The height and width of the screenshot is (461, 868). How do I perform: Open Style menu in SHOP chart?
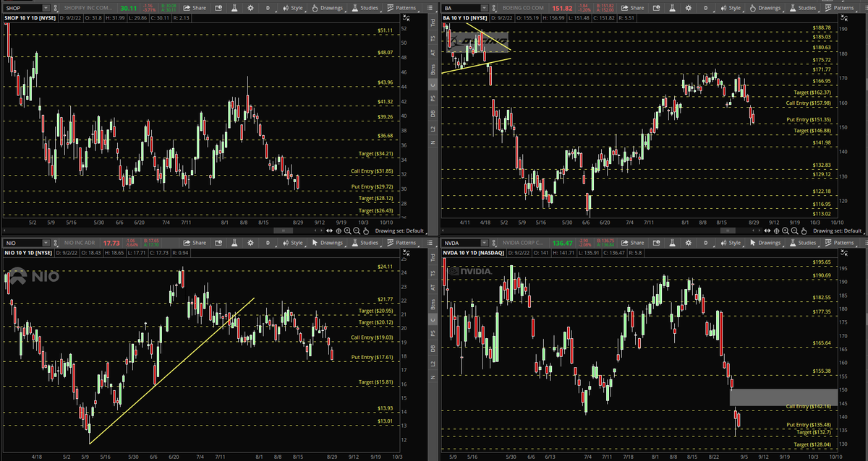tap(293, 8)
